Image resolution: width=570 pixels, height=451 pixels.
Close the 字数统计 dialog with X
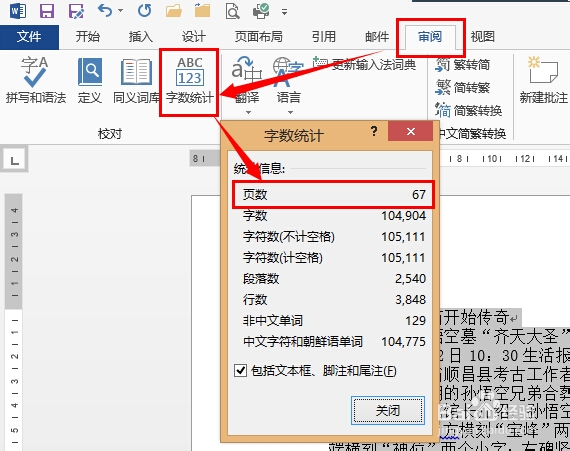[x=410, y=131]
